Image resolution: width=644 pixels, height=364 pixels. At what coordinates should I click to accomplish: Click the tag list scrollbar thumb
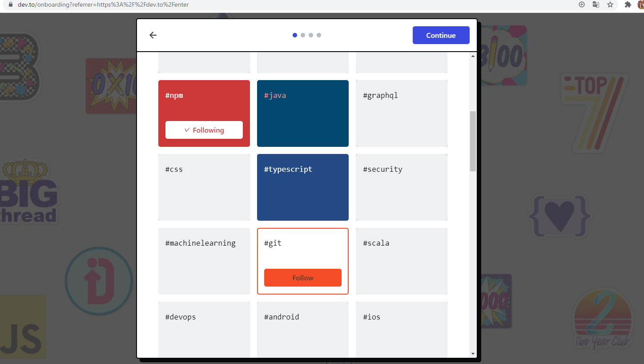(x=473, y=141)
